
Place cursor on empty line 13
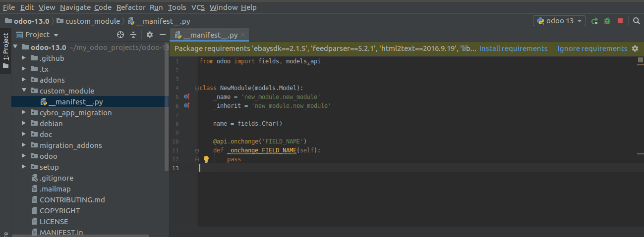[x=407, y=168]
